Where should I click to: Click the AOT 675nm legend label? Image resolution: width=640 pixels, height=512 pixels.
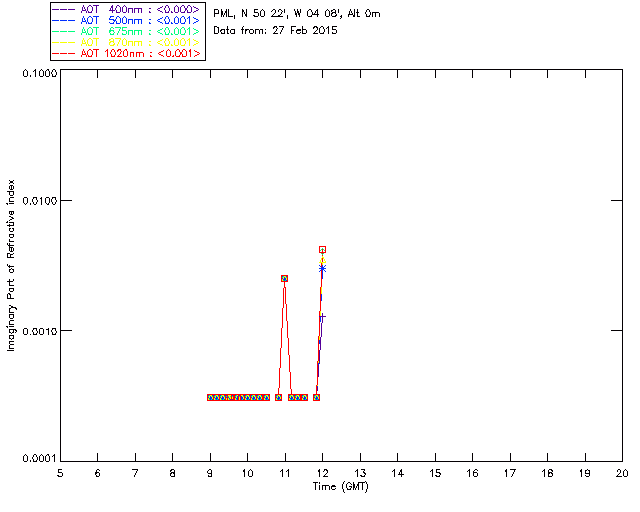(140, 31)
